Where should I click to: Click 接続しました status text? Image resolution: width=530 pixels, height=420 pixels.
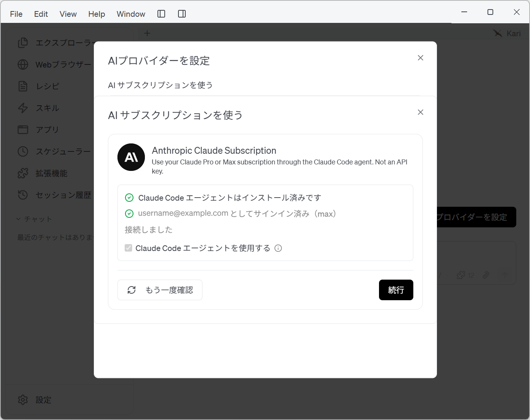pos(149,230)
